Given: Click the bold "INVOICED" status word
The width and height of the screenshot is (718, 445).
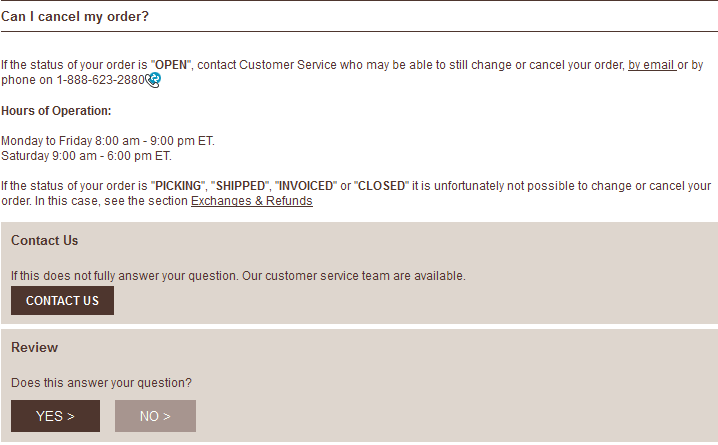Looking at the screenshot, I should point(304,186).
